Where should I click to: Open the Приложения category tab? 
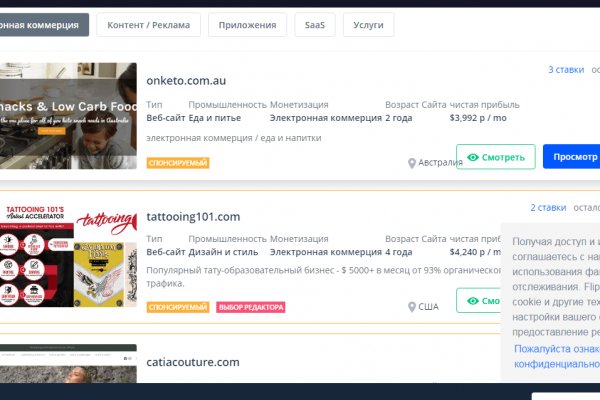(x=247, y=25)
